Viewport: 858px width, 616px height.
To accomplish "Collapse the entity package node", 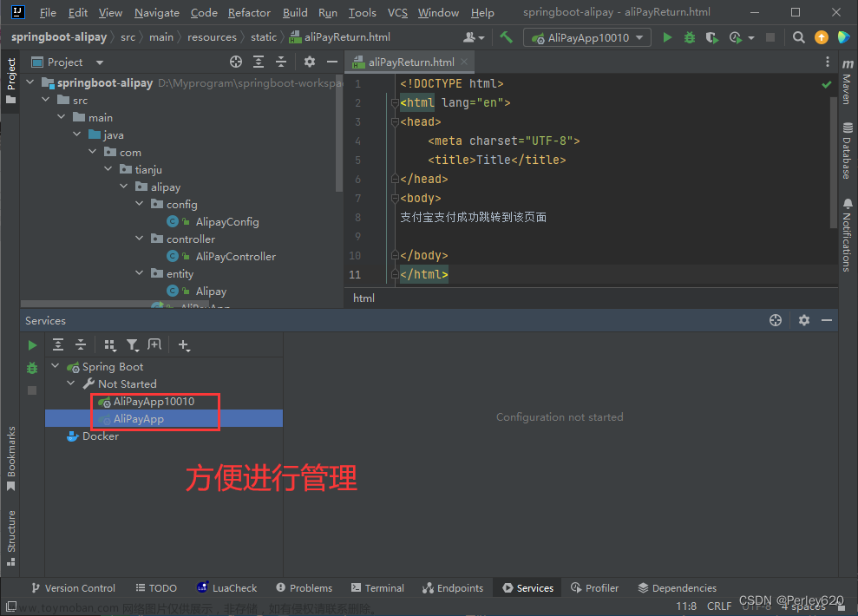I will (x=140, y=273).
